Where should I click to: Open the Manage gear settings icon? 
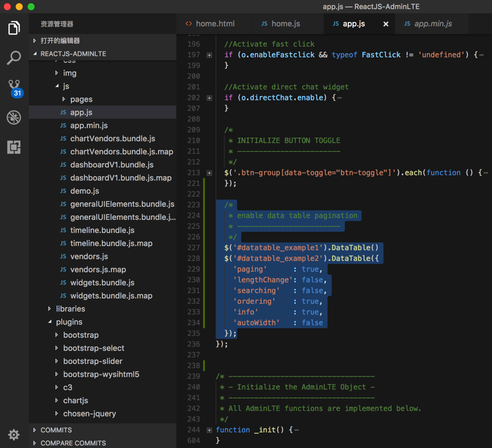tap(14, 434)
